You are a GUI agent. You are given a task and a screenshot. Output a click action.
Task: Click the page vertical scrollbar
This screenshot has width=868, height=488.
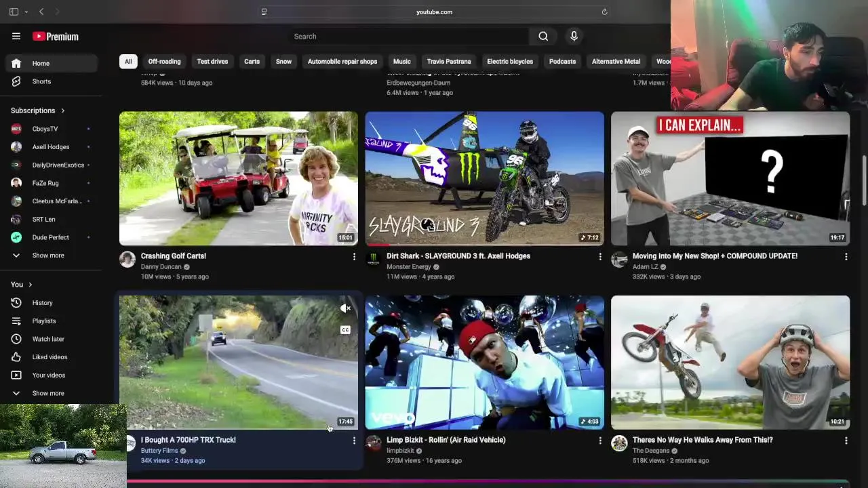pos(864,180)
